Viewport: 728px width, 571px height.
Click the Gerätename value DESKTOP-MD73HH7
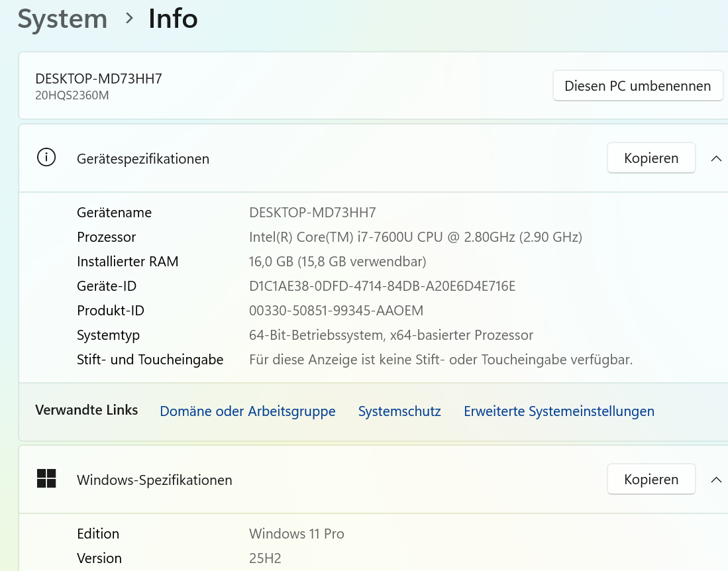point(313,213)
